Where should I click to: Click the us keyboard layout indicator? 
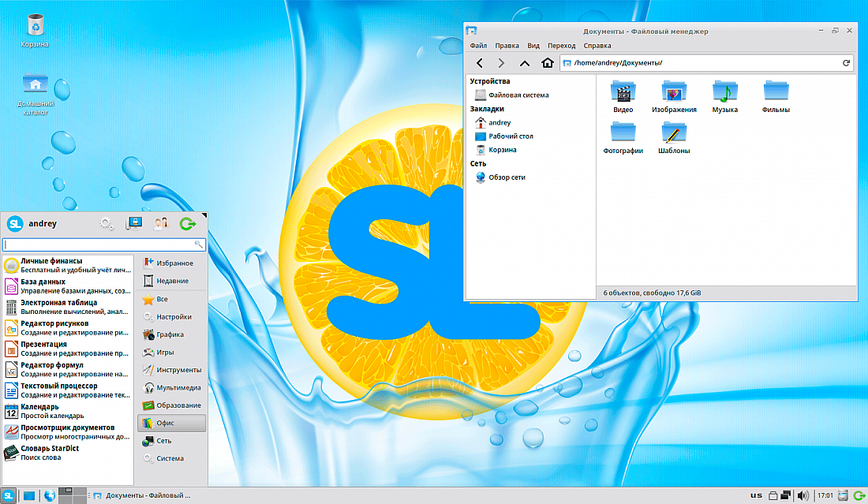click(x=756, y=495)
